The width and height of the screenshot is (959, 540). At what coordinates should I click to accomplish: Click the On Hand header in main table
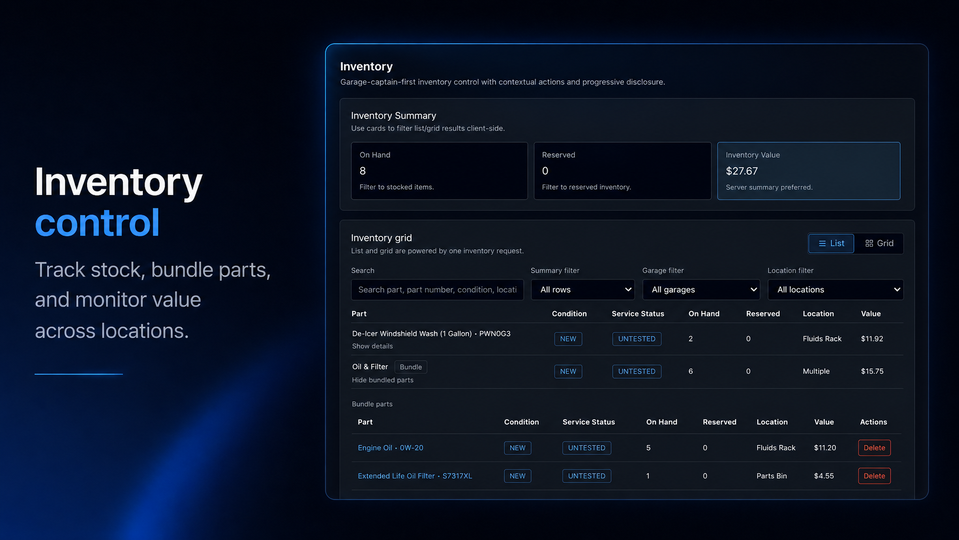pos(704,314)
